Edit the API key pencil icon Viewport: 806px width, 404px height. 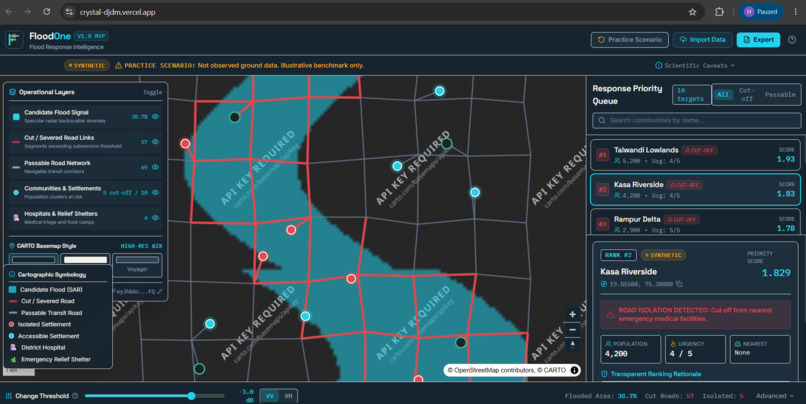pos(160,291)
